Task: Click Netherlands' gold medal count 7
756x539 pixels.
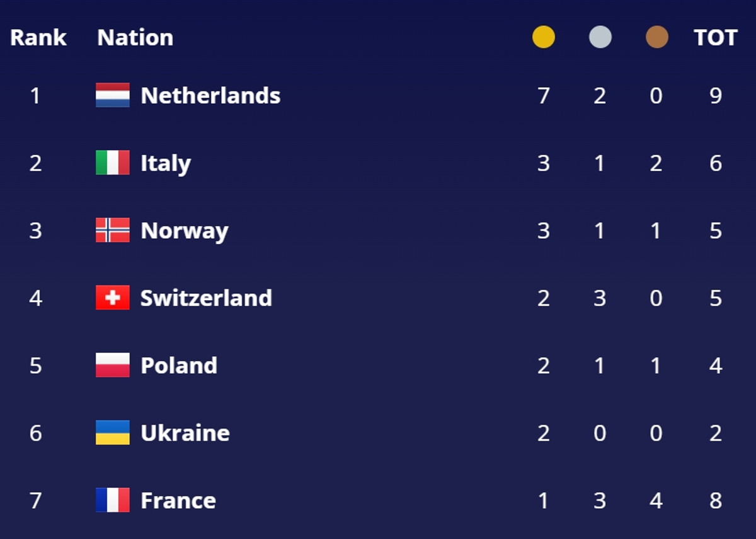Action: pos(543,96)
